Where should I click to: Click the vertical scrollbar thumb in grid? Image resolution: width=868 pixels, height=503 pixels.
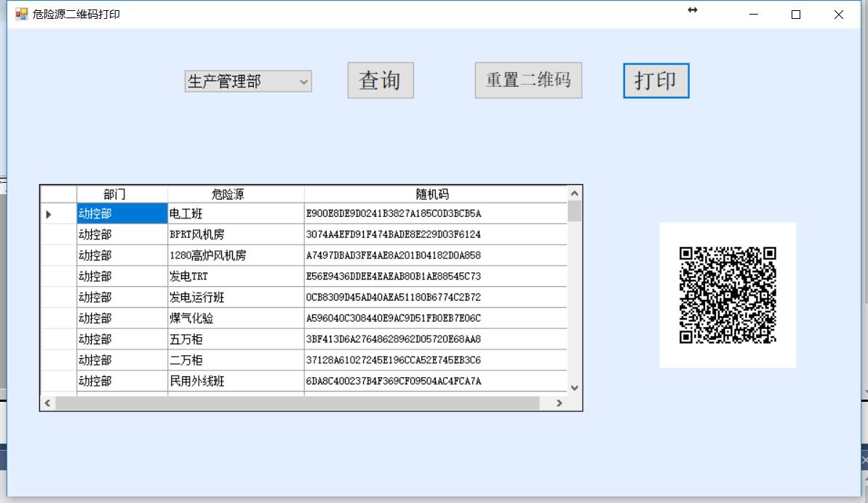[x=575, y=212]
